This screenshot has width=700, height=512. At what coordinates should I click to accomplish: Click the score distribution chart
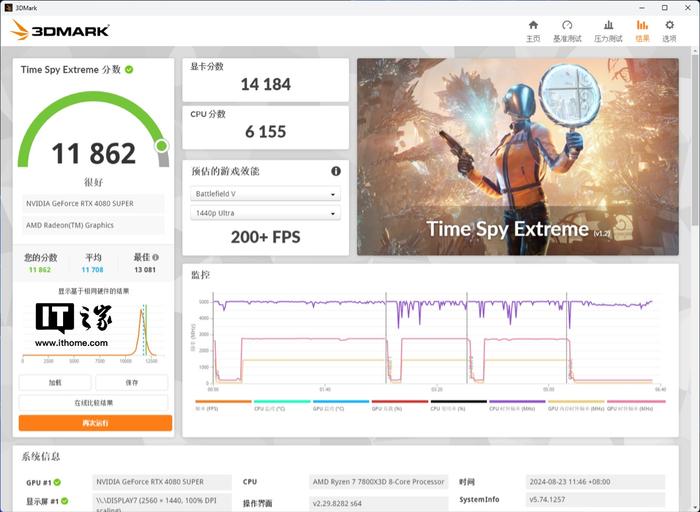click(x=93, y=333)
